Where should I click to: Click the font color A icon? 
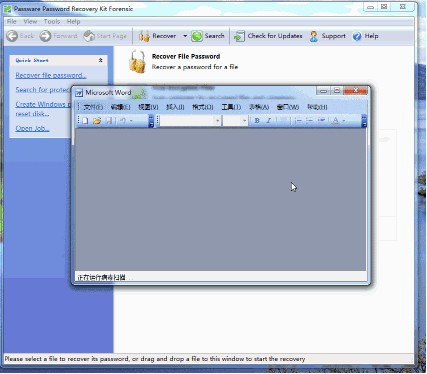pyautogui.click(x=336, y=121)
